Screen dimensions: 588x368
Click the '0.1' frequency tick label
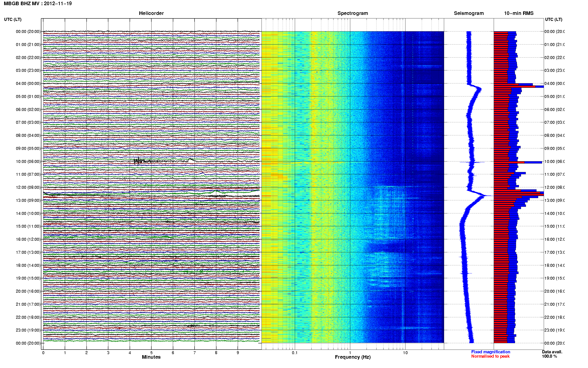(x=295, y=353)
